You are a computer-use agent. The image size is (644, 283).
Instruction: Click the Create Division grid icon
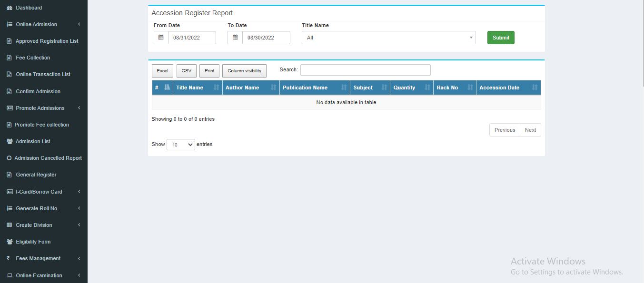point(9,225)
